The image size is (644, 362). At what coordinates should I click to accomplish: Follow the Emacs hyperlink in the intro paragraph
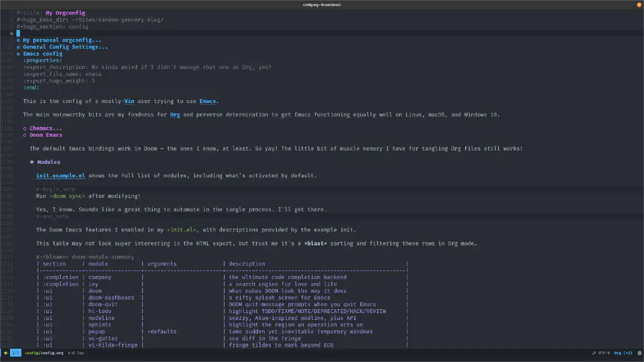click(208, 101)
